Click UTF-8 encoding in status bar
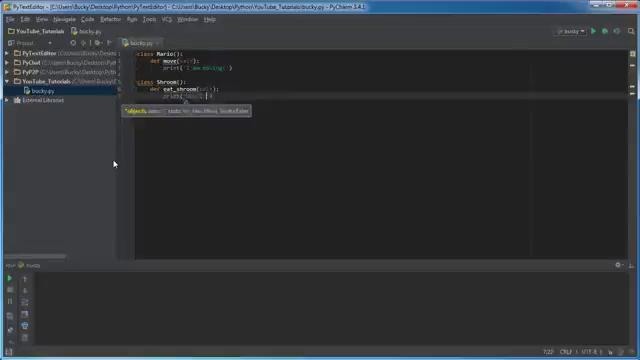This screenshot has width=640, height=360. click(x=589, y=352)
